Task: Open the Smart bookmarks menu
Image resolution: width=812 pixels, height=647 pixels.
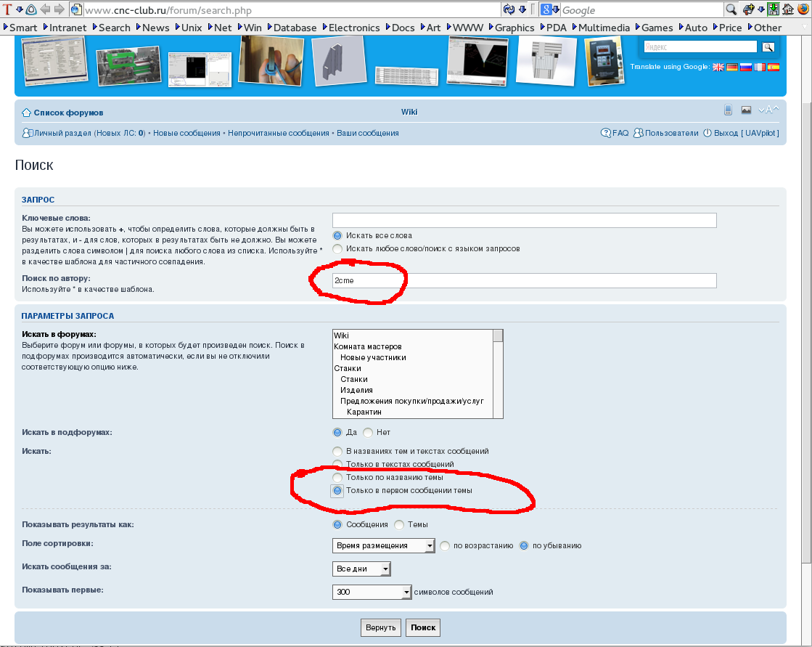Action: coord(20,28)
